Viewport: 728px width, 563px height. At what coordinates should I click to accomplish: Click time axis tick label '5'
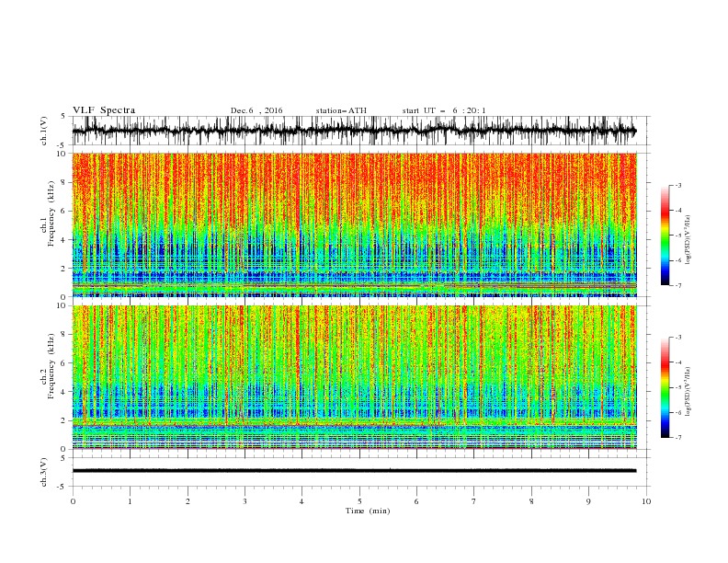click(x=359, y=501)
